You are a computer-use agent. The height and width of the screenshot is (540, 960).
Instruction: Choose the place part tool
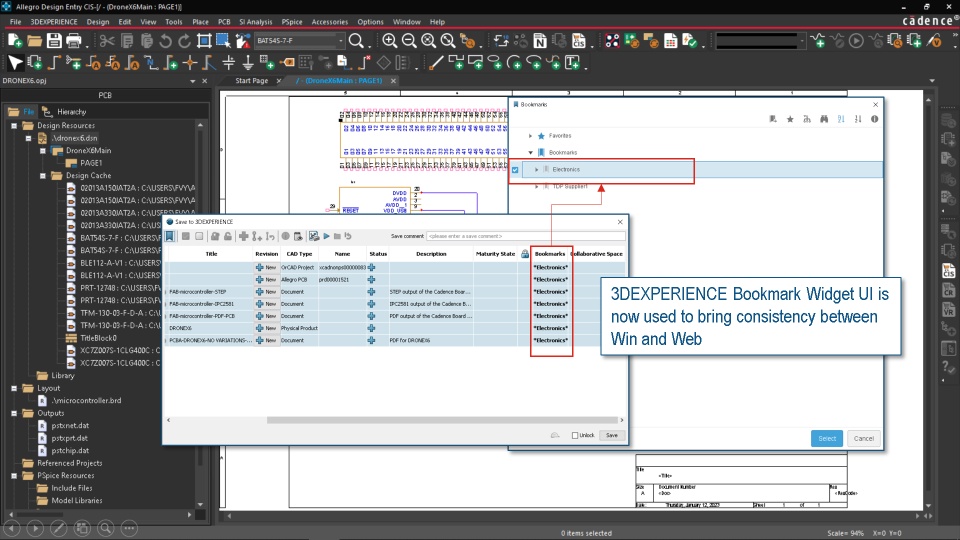point(34,62)
